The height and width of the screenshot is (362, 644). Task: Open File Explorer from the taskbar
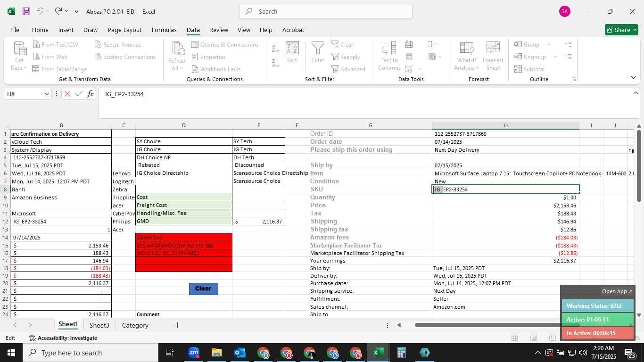coord(216,353)
